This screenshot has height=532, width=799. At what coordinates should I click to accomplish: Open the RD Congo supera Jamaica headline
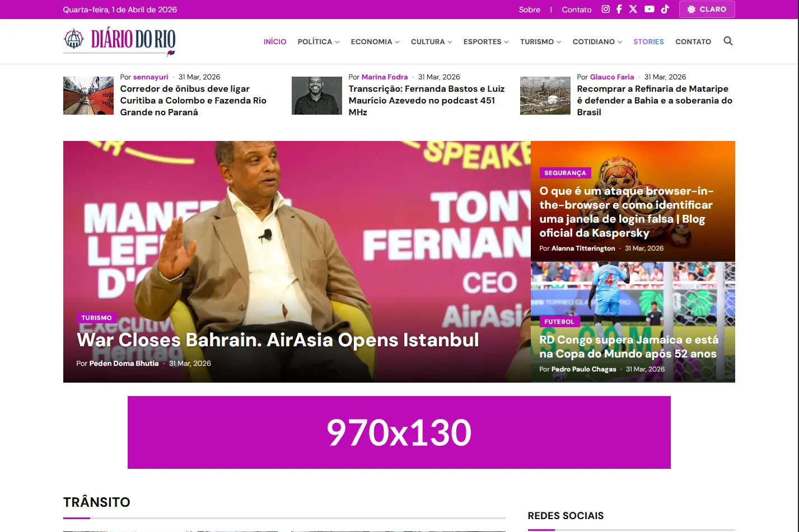pyautogui.click(x=629, y=347)
